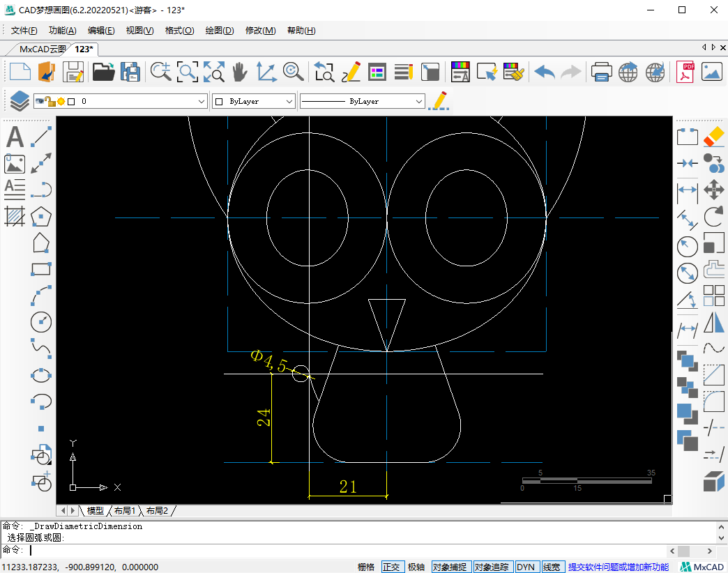Open the 编辑(E) menu

click(x=101, y=31)
